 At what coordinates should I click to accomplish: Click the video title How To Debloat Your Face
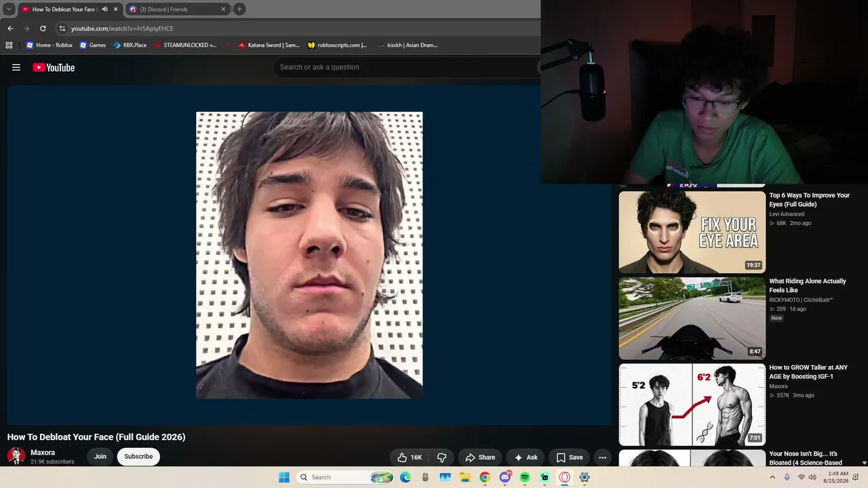[x=96, y=437]
